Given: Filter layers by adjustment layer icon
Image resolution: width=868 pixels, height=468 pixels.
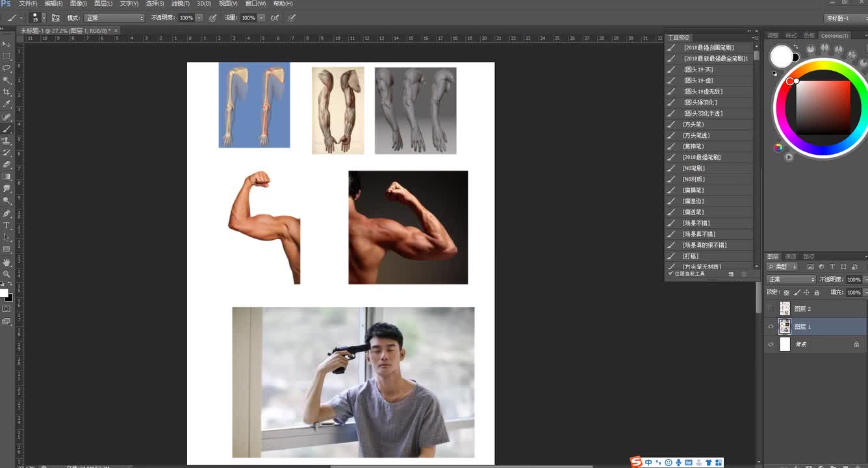Looking at the screenshot, I should 821,267.
